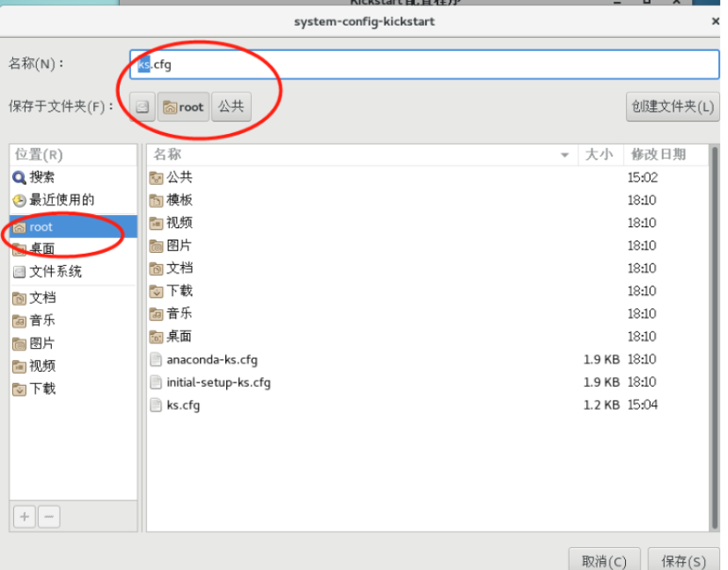
Task: Click 取消(C) cancel button
Action: (604, 560)
